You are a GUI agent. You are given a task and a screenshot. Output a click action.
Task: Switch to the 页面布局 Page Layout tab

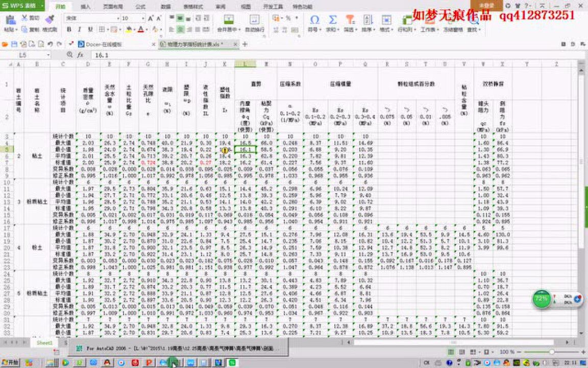click(113, 6)
